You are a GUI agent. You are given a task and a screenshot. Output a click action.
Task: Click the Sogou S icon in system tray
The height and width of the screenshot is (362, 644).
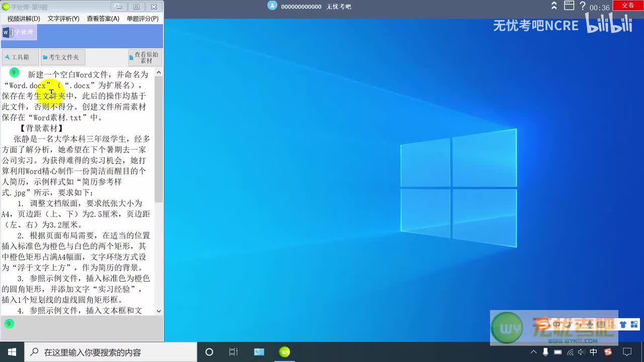point(608,352)
